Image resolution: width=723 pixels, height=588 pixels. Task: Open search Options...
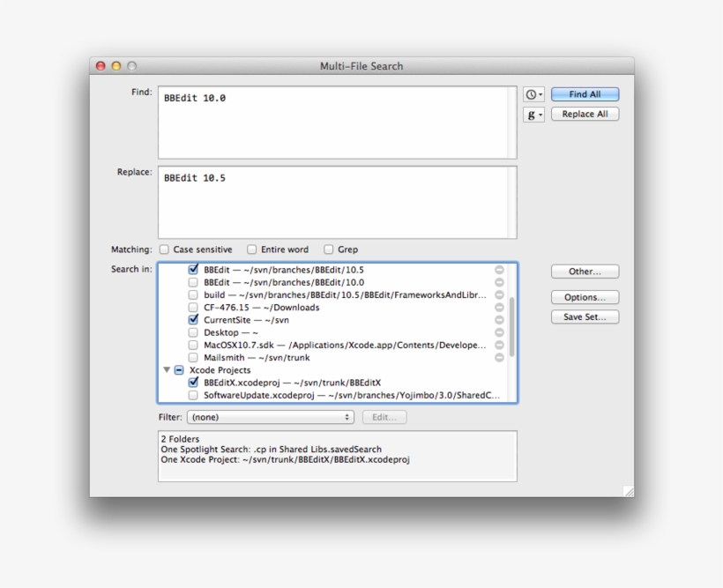pyautogui.click(x=585, y=297)
